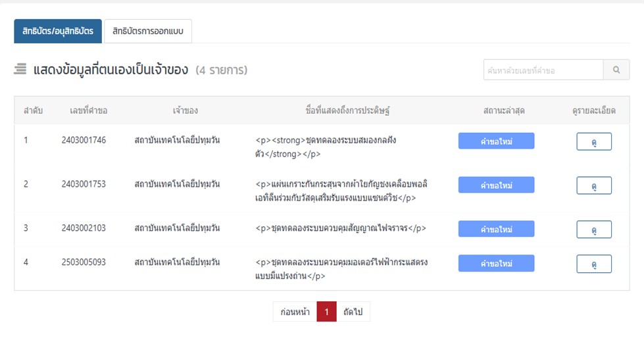Switch to สิทธิบัตร/อนุสิทธิบัตร tab

58,31
